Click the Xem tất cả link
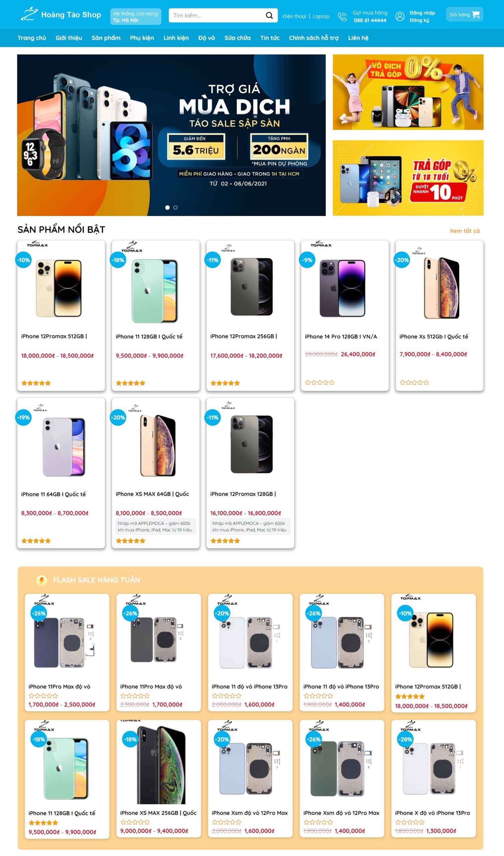The height and width of the screenshot is (856, 504). coord(464,231)
